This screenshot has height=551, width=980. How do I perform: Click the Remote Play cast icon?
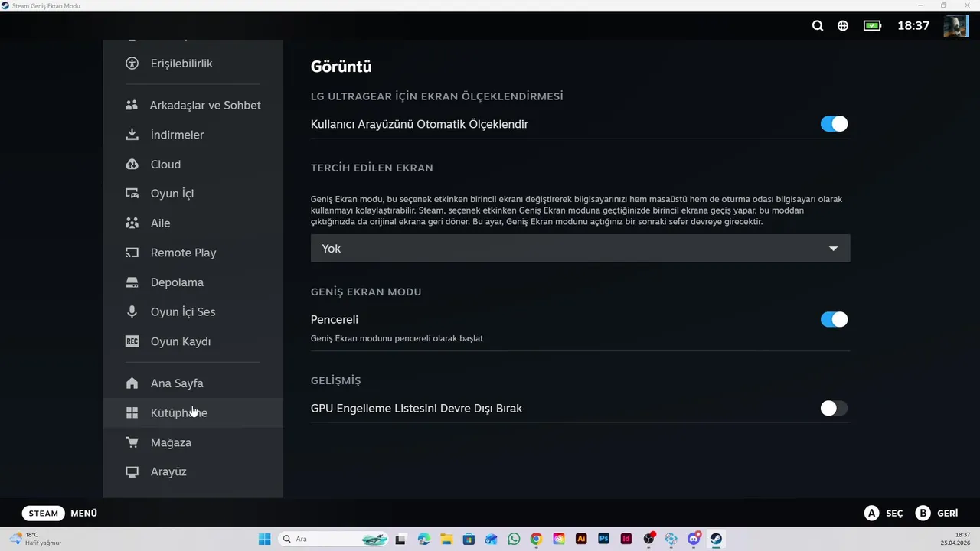tap(132, 253)
